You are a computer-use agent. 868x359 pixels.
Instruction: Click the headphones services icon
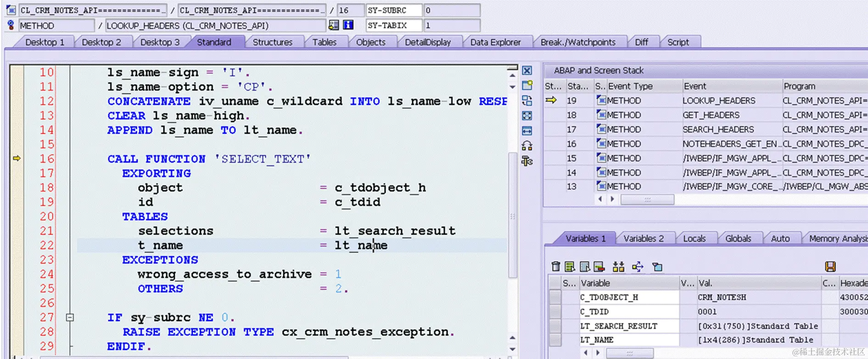coord(527,146)
